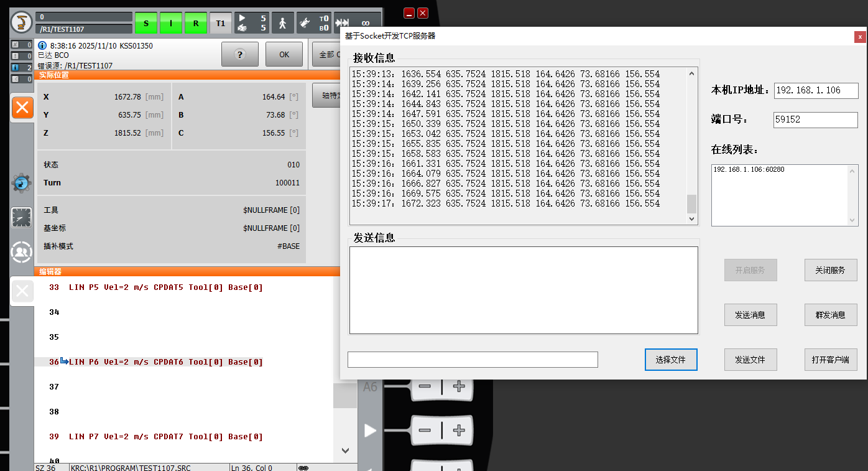Click the blue program pointer arrow at line 36

(64, 361)
